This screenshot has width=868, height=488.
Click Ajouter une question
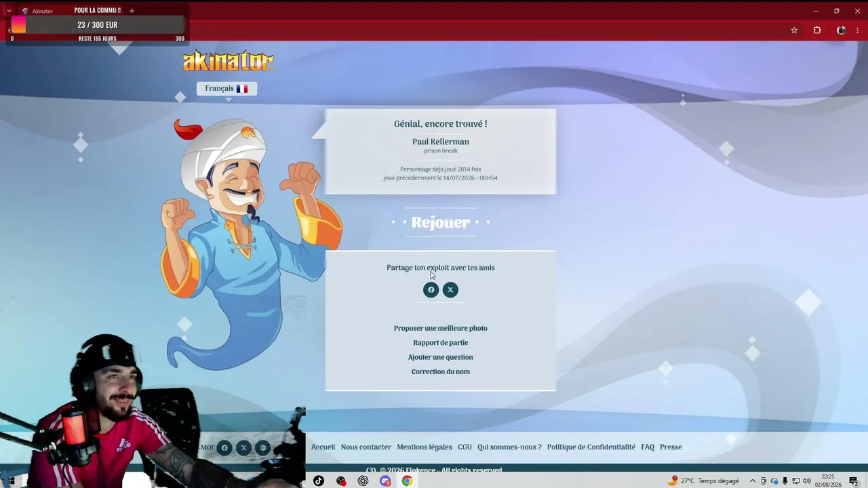point(441,357)
